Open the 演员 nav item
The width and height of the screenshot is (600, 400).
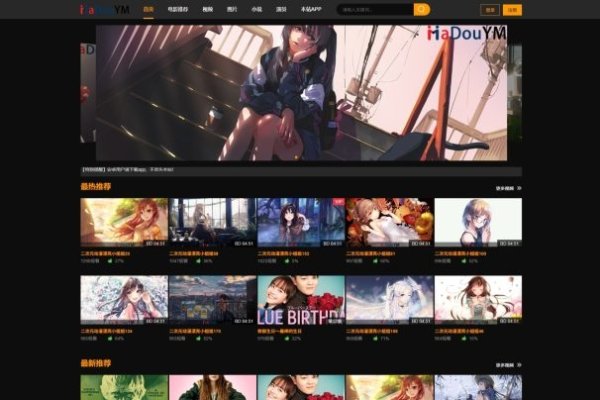[x=281, y=9]
